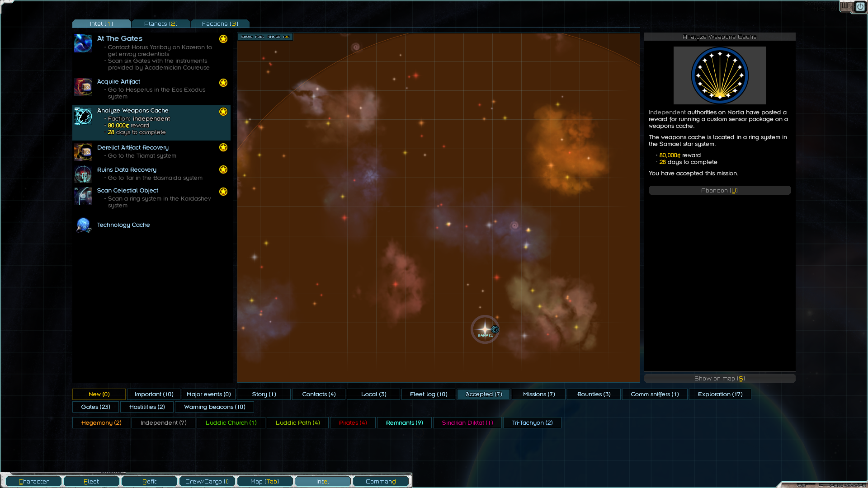Filter by Pirates (4) faction
Screen dimensions: 868x488
[353, 422]
